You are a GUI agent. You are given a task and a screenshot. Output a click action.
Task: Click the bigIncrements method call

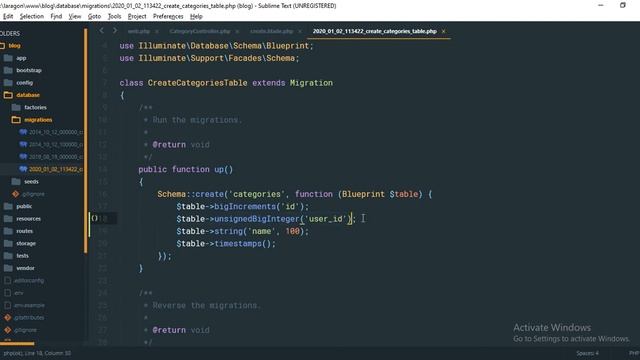coord(245,207)
